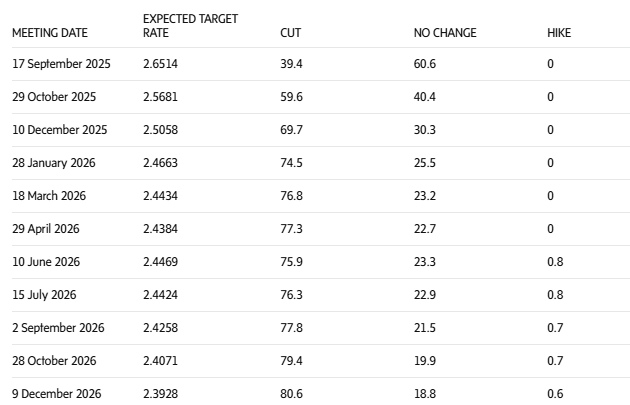Select the 28 October 2026 meeting date
Screen dimensions: 630x405
coord(54,361)
